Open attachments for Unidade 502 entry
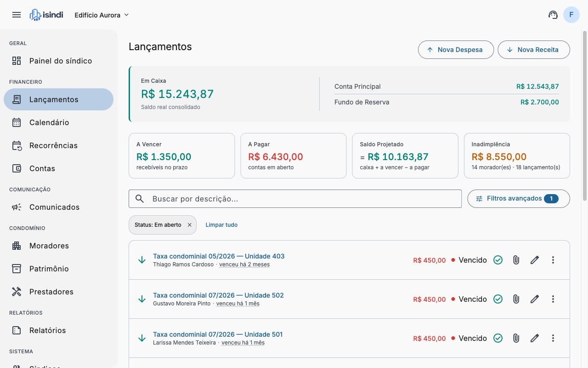The width and height of the screenshot is (588, 368). [516, 299]
